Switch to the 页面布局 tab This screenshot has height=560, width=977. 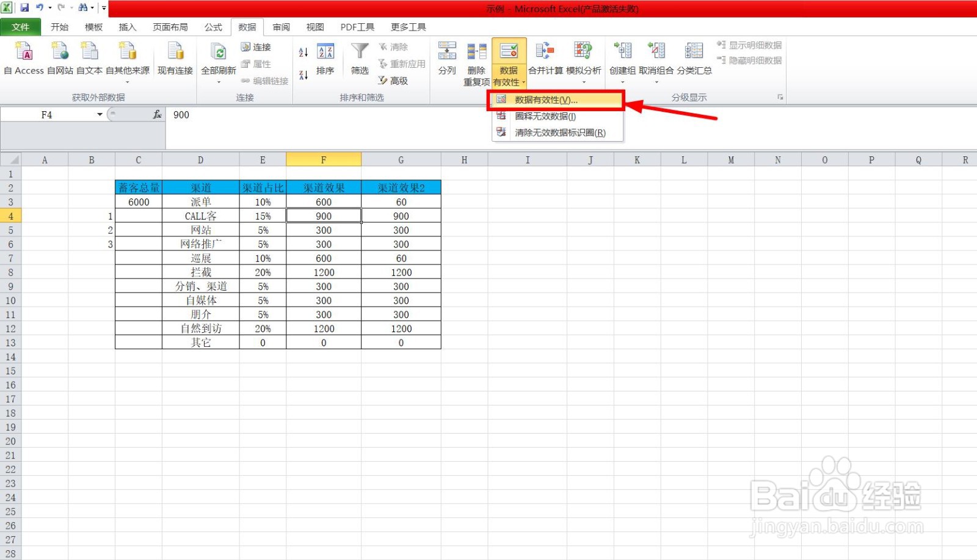pos(170,27)
